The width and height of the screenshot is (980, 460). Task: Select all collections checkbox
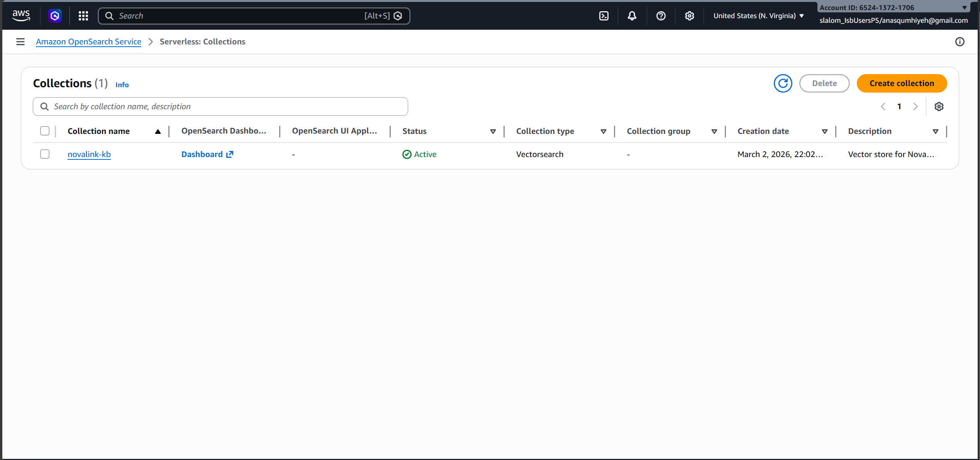45,131
